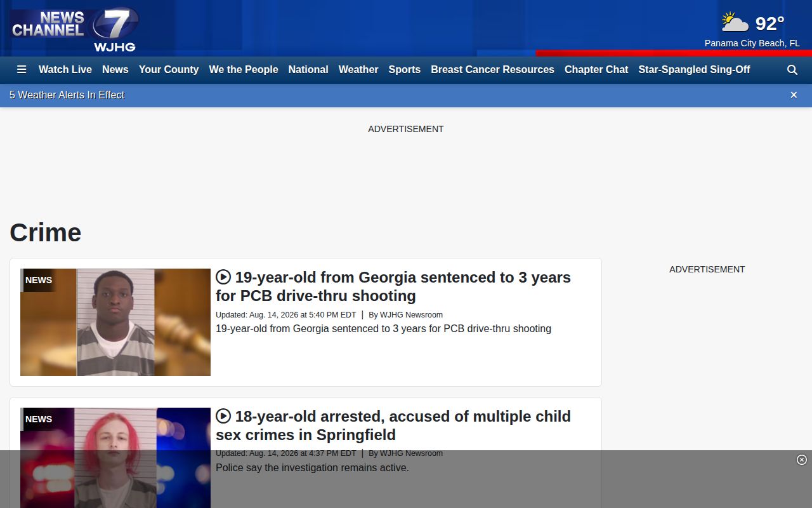Viewport: 812px width, 508px height.
Task: Click the drive-thru shooting story summary text
Action: (383, 329)
